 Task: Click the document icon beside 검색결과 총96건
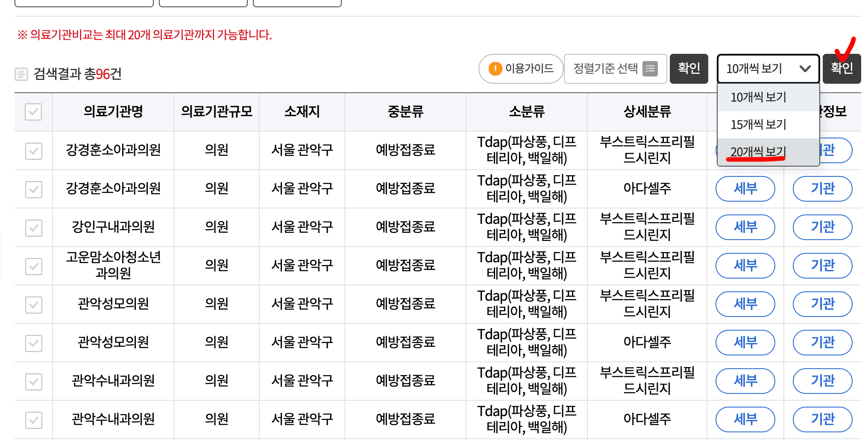21,73
